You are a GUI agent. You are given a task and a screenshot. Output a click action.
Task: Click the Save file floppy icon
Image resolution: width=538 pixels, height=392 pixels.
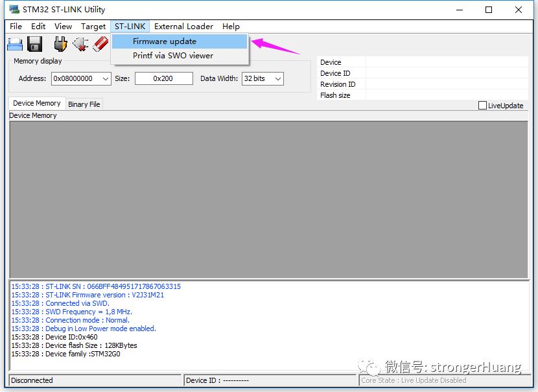[34, 44]
